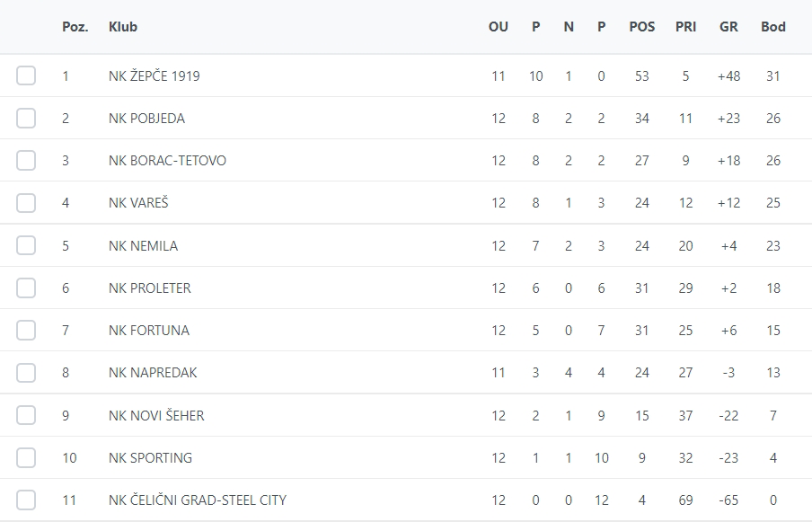Click the PRI column header
This screenshot has width=812, height=522.
click(x=685, y=27)
